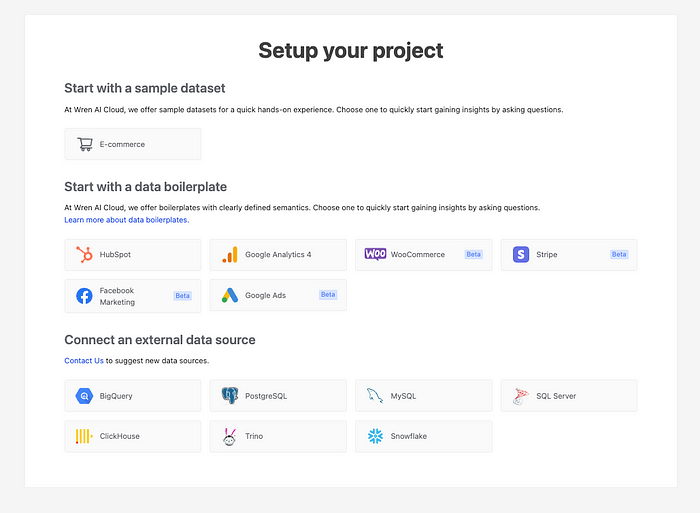
Task: Click the Beta badge on WooCommerce card
Action: [x=474, y=254]
